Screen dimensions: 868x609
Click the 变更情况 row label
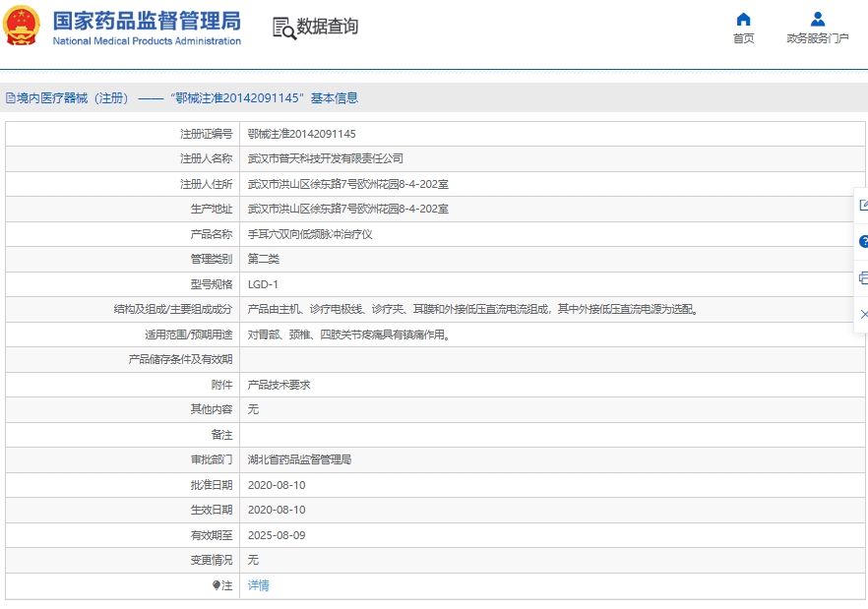click(212, 560)
